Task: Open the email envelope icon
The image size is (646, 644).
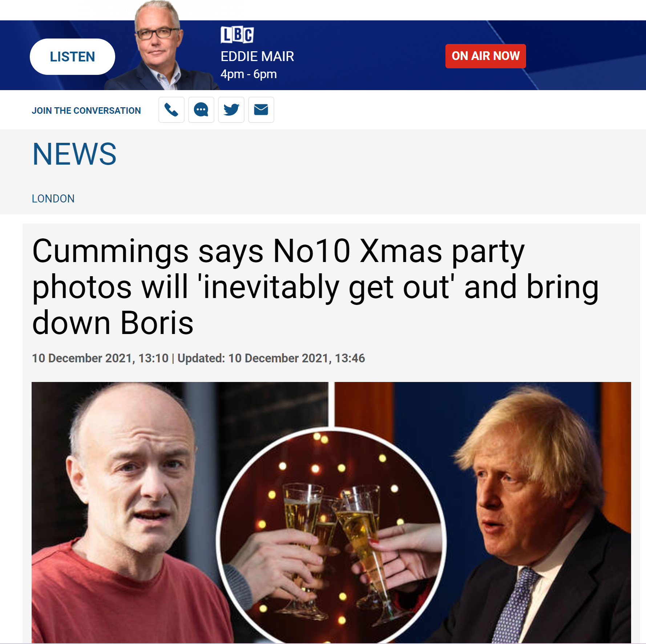Action: (x=261, y=110)
